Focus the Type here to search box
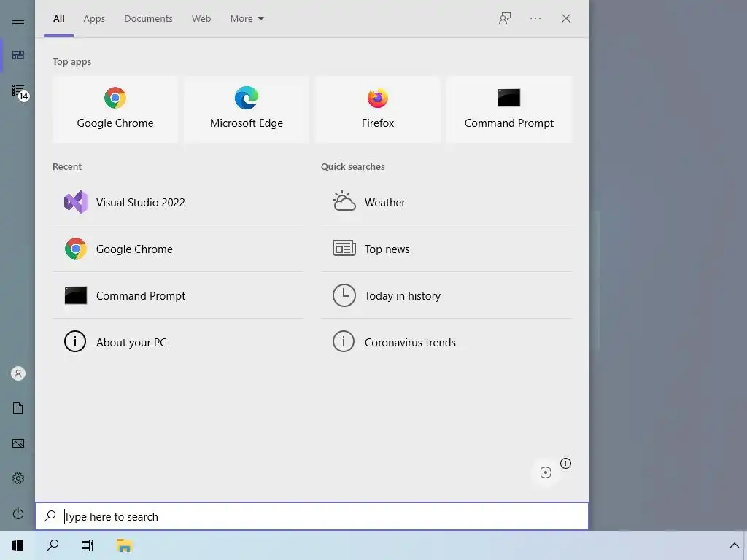The height and width of the screenshot is (560, 747). tap(312, 517)
